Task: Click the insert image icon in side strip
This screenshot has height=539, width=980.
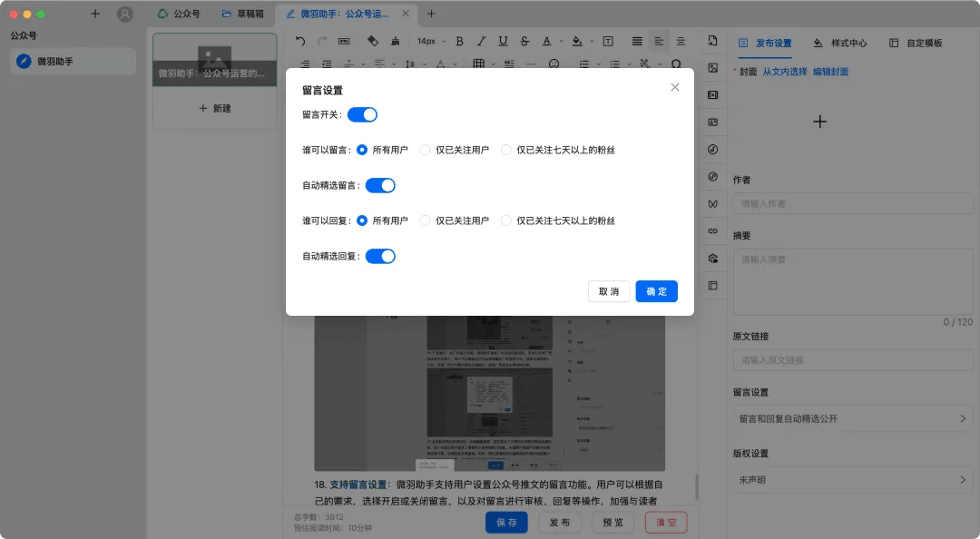Action: pos(713,68)
